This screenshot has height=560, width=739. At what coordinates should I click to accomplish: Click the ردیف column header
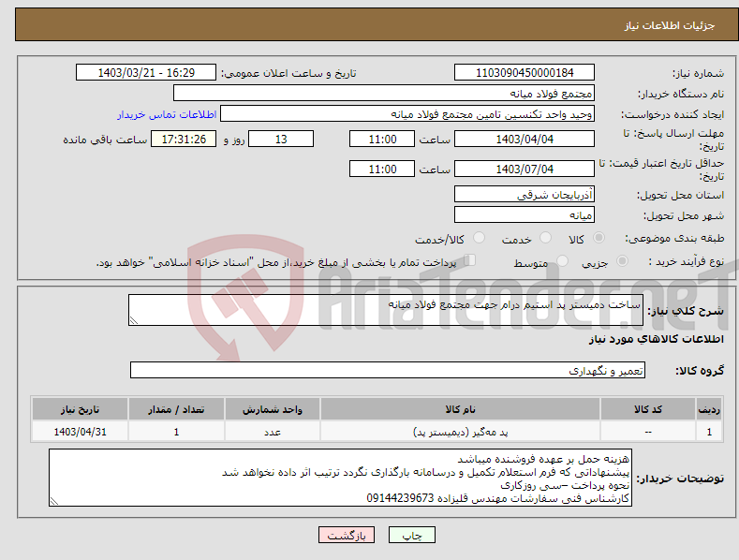(709, 409)
